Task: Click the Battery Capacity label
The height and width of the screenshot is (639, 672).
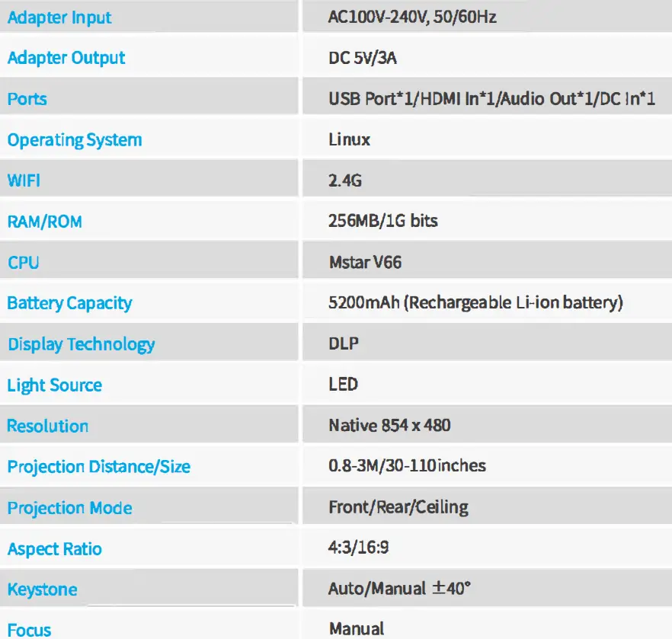Action: click(69, 303)
